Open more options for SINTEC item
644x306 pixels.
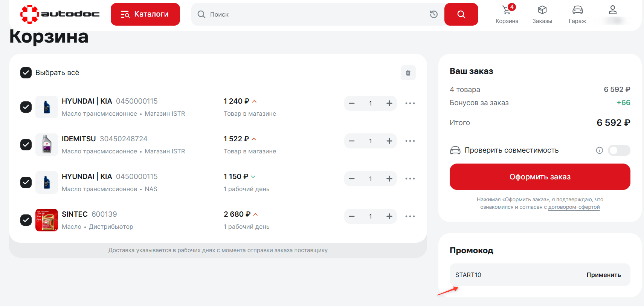tap(410, 216)
